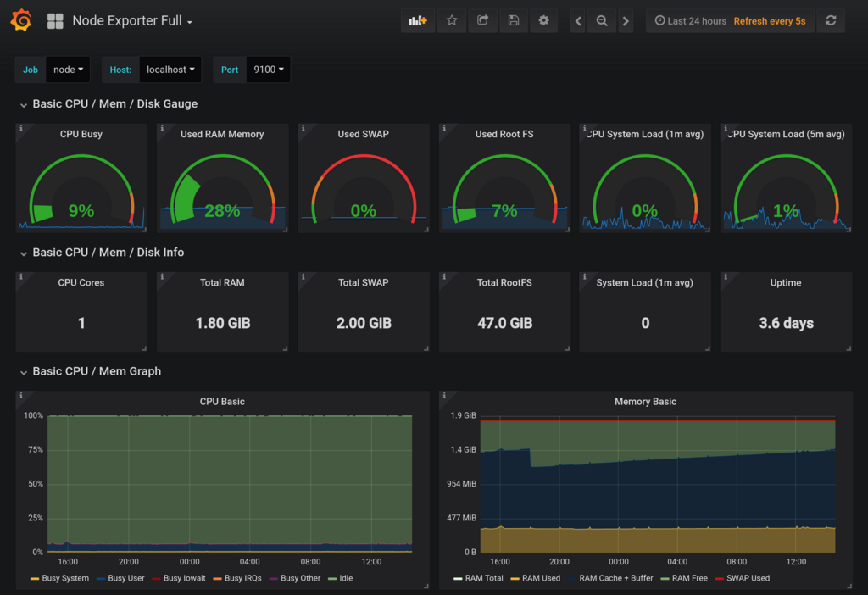868x595 pixels.
Task: Add a new panel to dashboard
Action: pyautogui.click(x=417, y=21)
